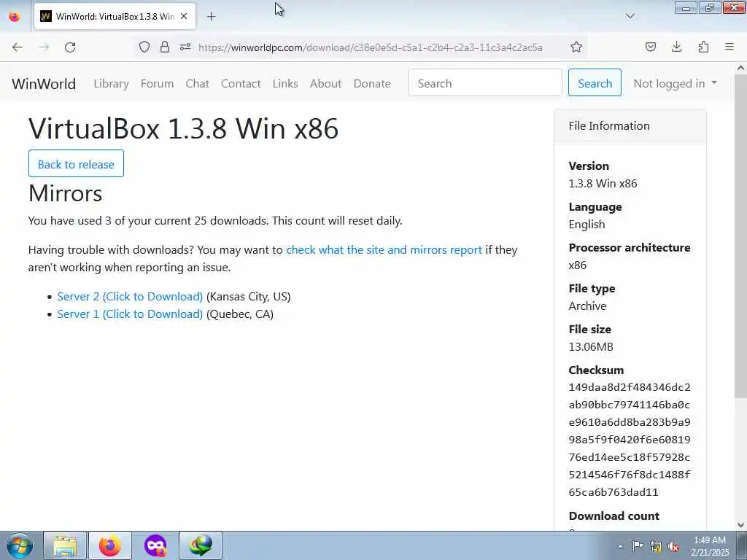
Task: Reload the page with the refresh icon
Action: [x=70, y=47]
